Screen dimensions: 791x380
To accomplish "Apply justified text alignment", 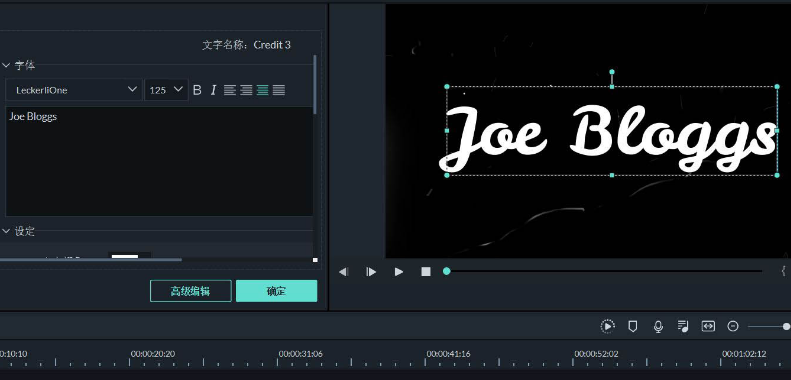I will click(278, 90).
